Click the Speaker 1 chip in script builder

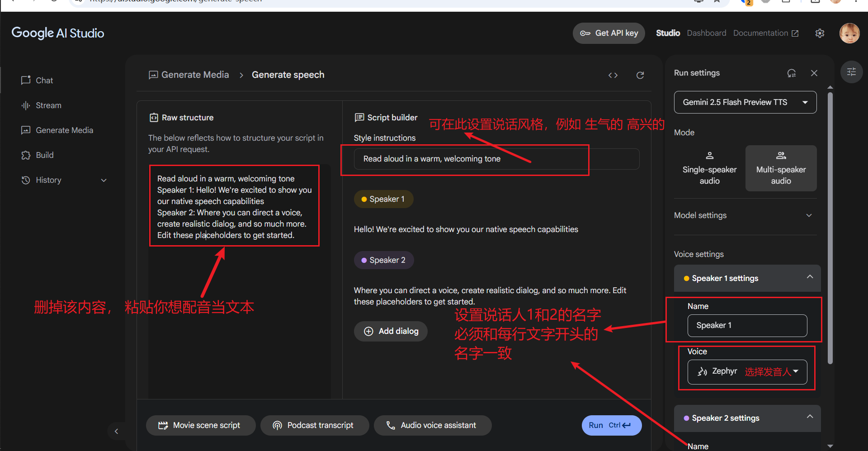(383, 199)
